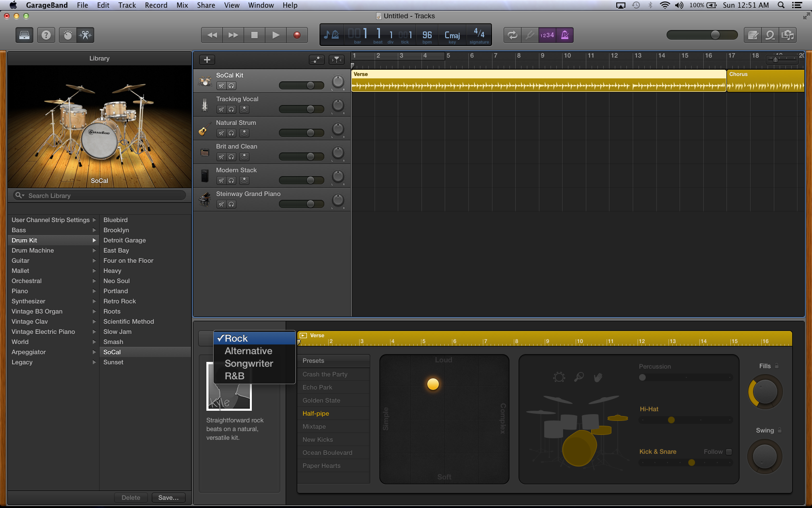Choose the Alternative drummer genre

pyautogui.click(x=254, y=351)
